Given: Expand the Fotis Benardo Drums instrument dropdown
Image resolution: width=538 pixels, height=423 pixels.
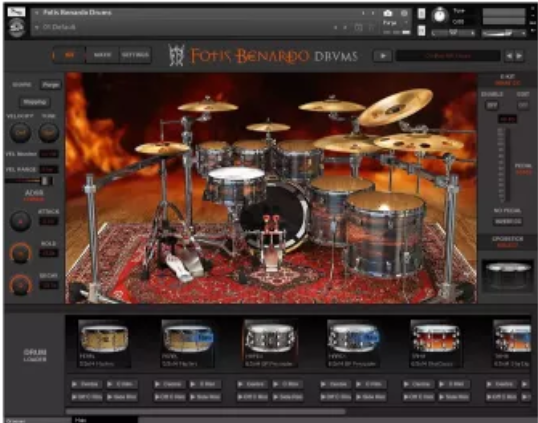Looking at the screenshot, I should (x=37, y=13).
